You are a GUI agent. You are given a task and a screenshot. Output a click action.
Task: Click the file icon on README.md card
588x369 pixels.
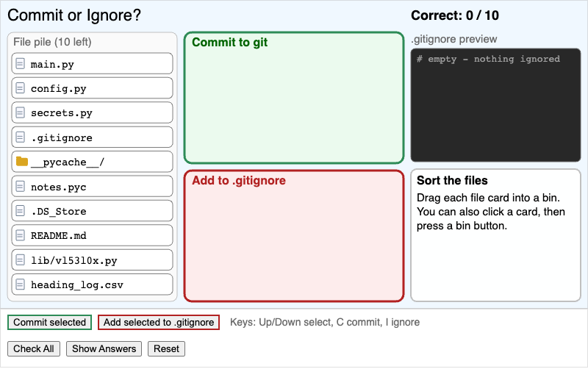(21, 235)
